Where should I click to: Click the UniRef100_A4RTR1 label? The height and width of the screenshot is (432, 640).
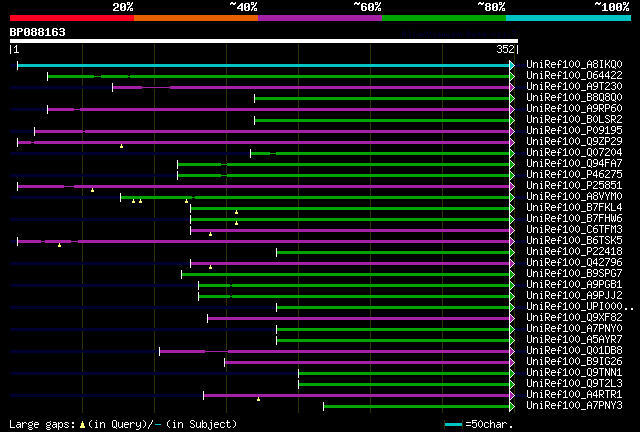[574, 395]
